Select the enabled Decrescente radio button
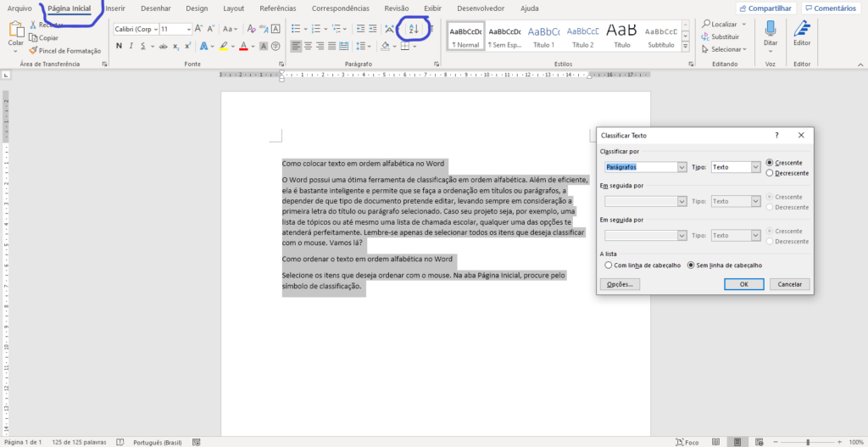This screenshot has height=447, width=868. (x=770, y=173)
